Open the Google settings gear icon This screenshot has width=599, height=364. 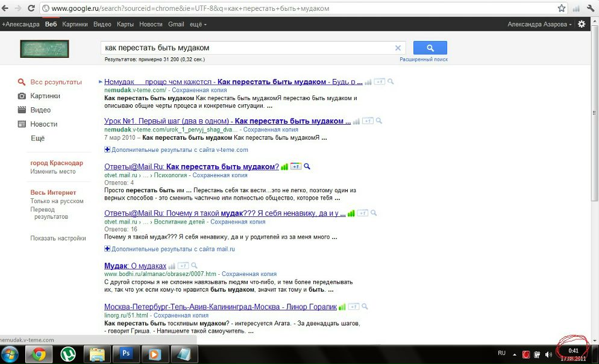[582, 24]
